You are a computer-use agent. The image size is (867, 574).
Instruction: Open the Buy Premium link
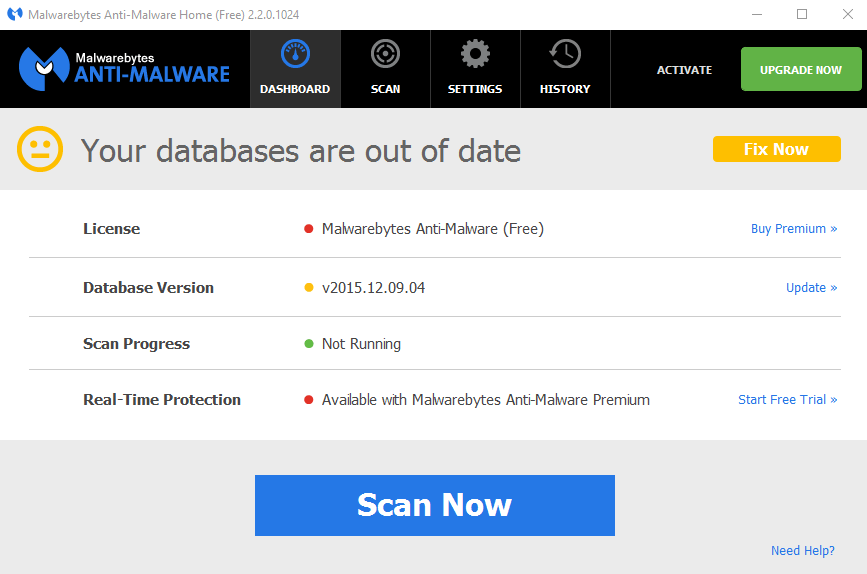[794, 229]
